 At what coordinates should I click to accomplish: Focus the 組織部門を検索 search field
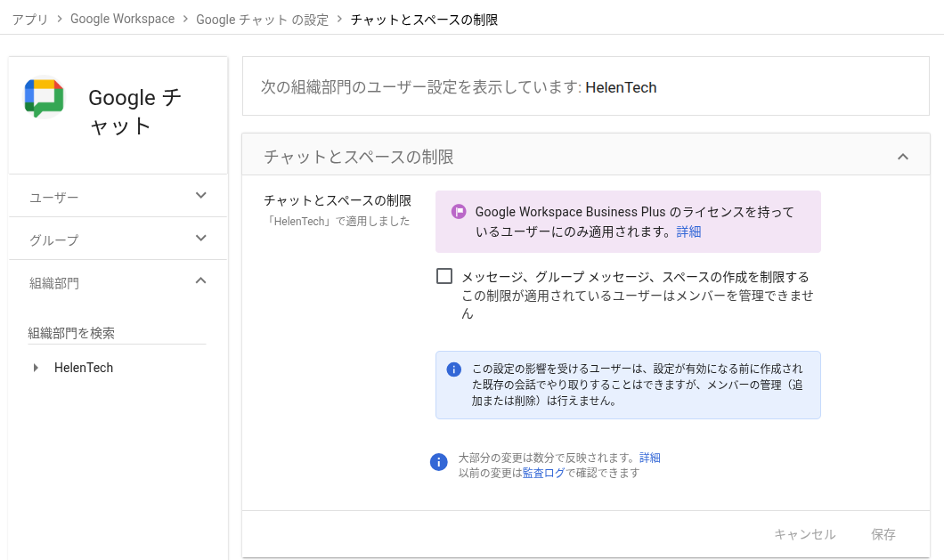[117, 333]
